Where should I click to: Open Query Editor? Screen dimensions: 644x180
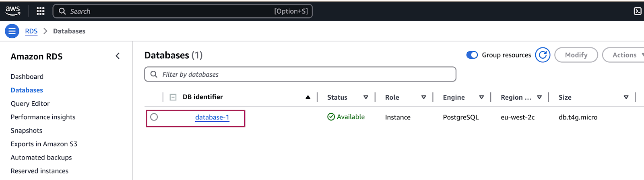click(x=30, y=103)
